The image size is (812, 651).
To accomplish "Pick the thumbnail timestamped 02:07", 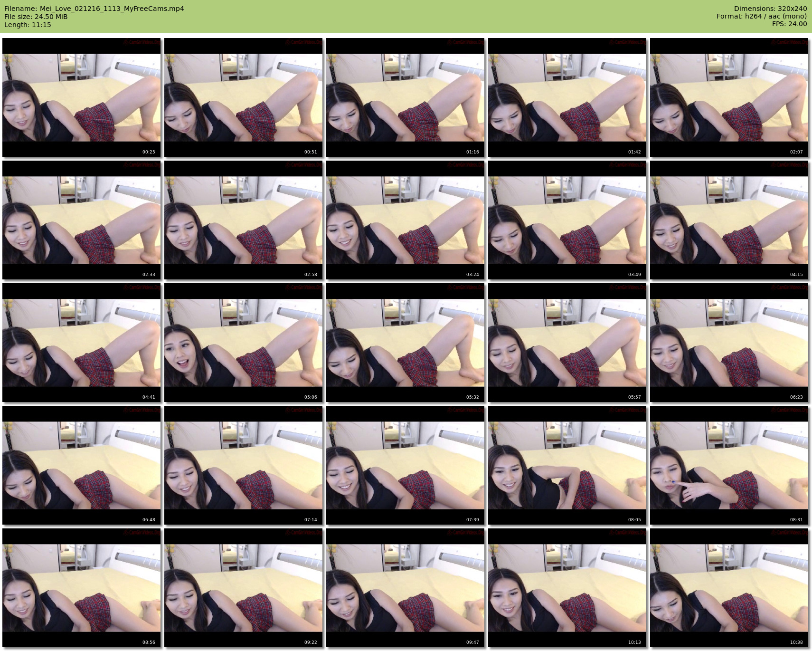I will pos(729,97).
